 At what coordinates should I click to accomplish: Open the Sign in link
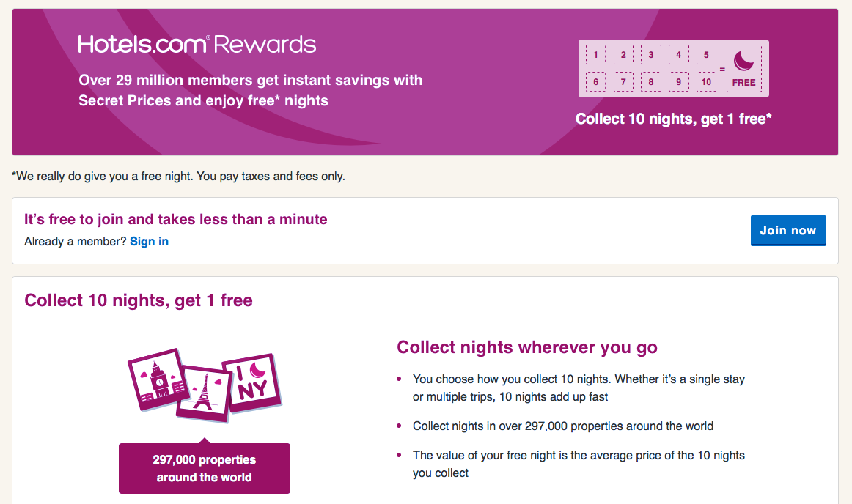pyautogui.click(x=149, y=240)
